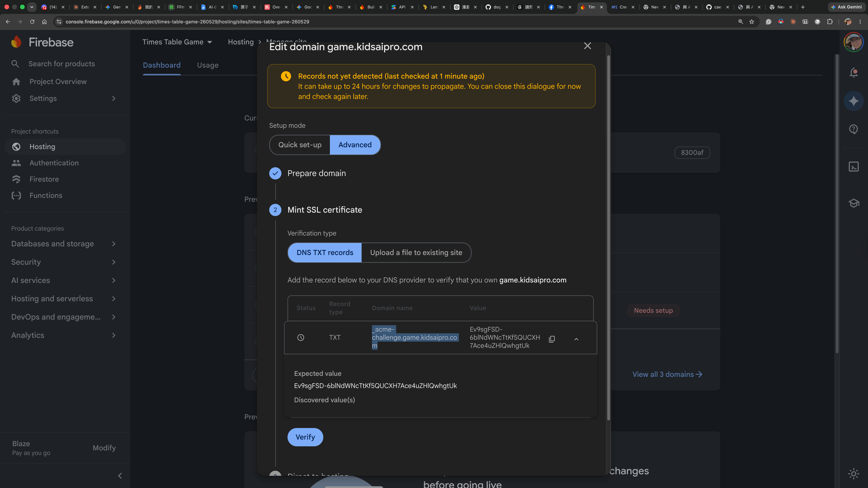The height and width of the screenshot is (488, 868).
Task: Click the pending status clock icon in TXT row
Action: pos(301,338)
